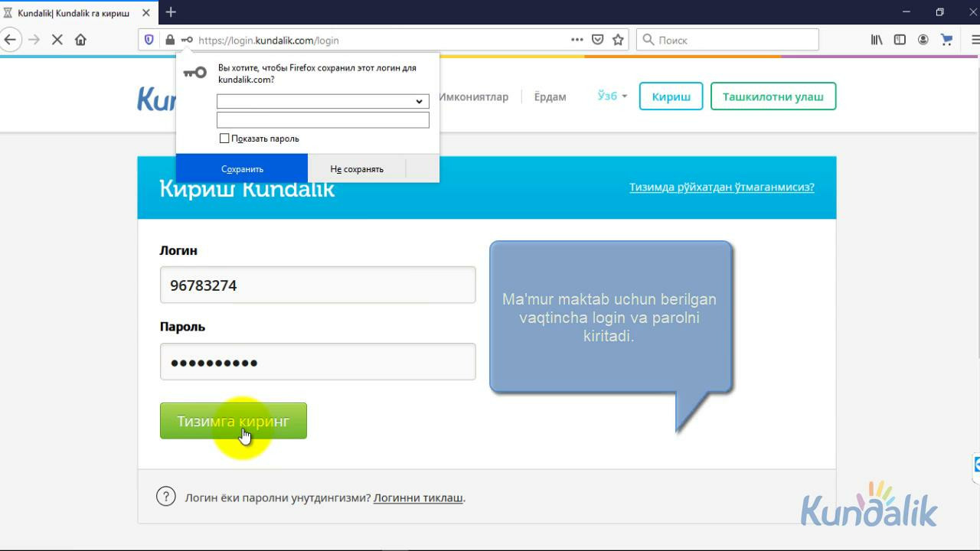Enable the Показать пароль checkbox
This screenshot has width=980, height=551.
pyautogui.click(x=224, y=139)
